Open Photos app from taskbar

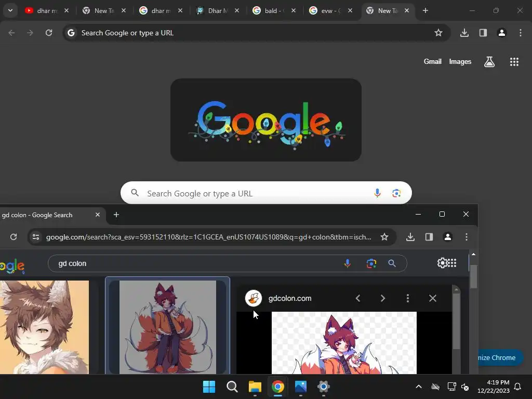[301, 387]
